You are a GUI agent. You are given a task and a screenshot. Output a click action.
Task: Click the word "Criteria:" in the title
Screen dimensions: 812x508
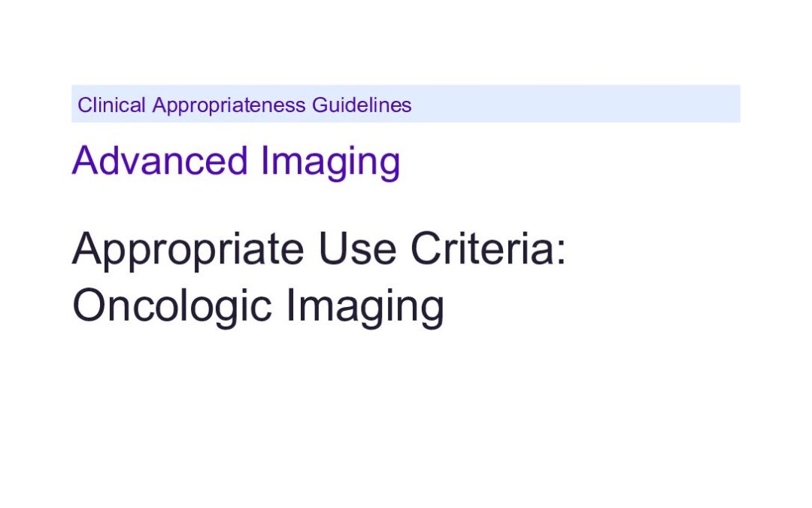pos(489,249)
